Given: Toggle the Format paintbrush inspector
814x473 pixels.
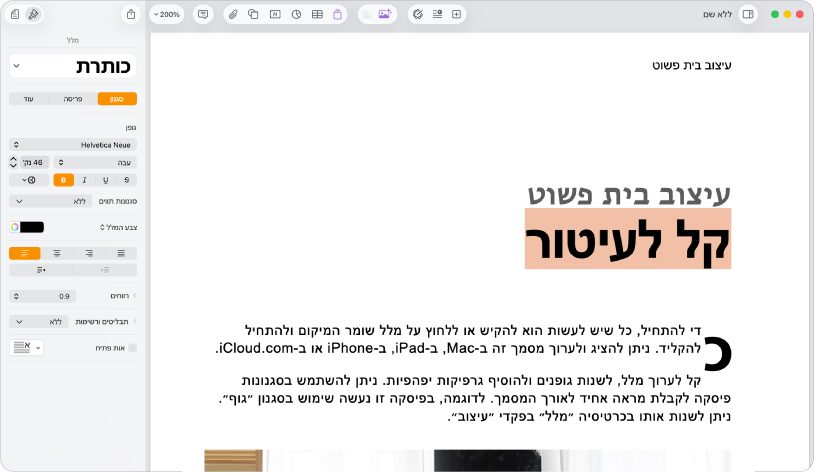Looking at the screenshot, I should [33, 15].
